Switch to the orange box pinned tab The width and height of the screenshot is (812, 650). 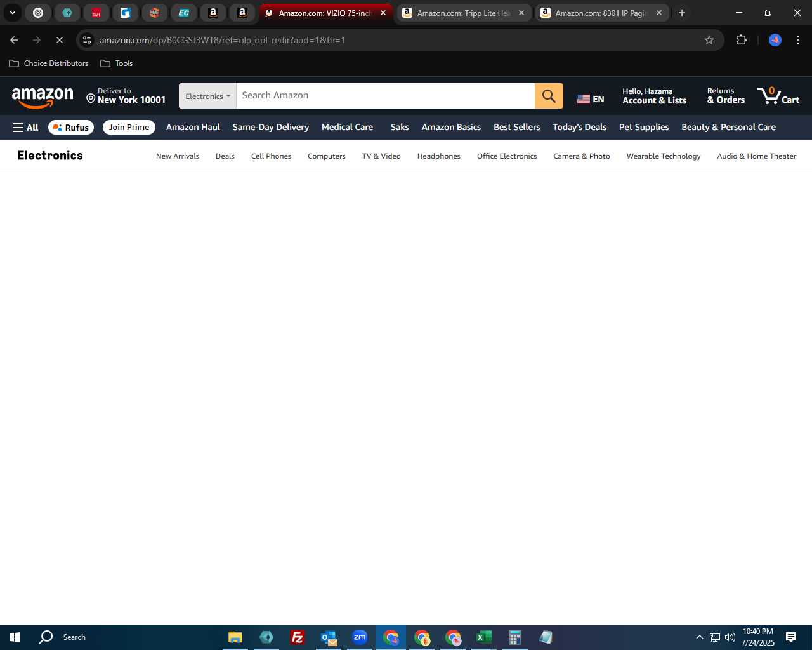point(155,13)
